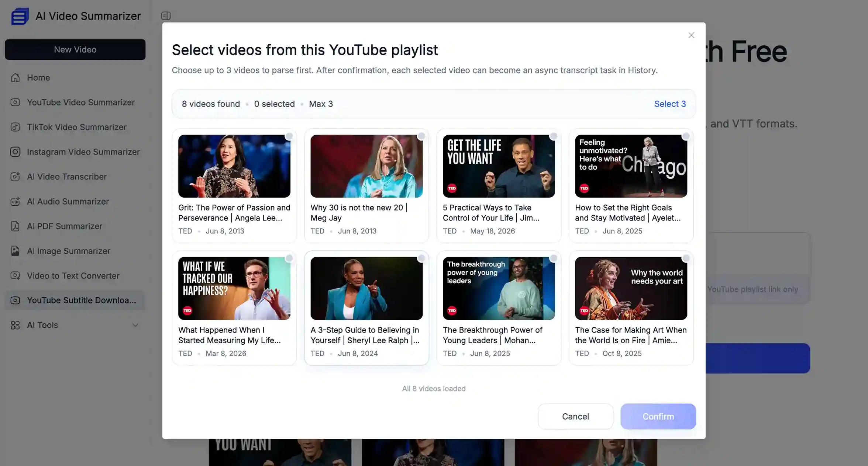Viewport: 868px width, 466px height.
Task: Click the AI Video Summarizer logo icon
Action: point(20,16)
